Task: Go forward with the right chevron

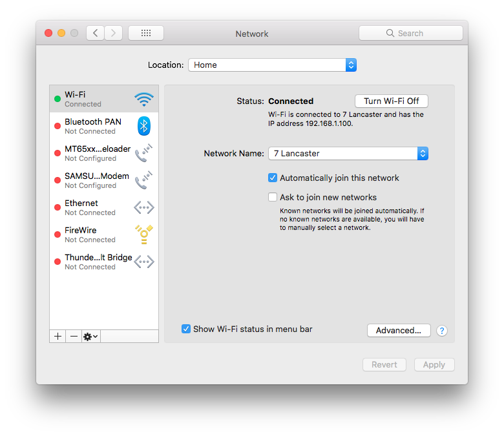Action: 113,33
